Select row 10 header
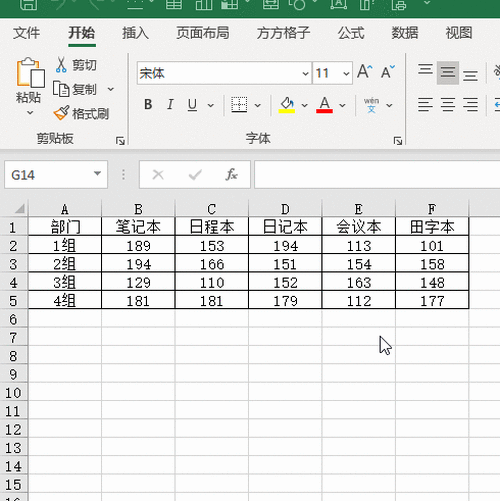 pos(13,393)
